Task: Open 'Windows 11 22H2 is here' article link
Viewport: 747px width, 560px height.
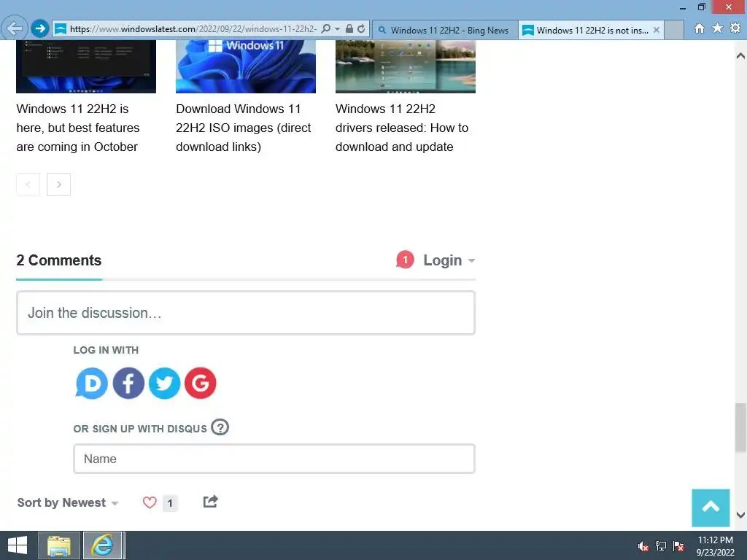Action: pyautogui.click(x=78, y=128)
